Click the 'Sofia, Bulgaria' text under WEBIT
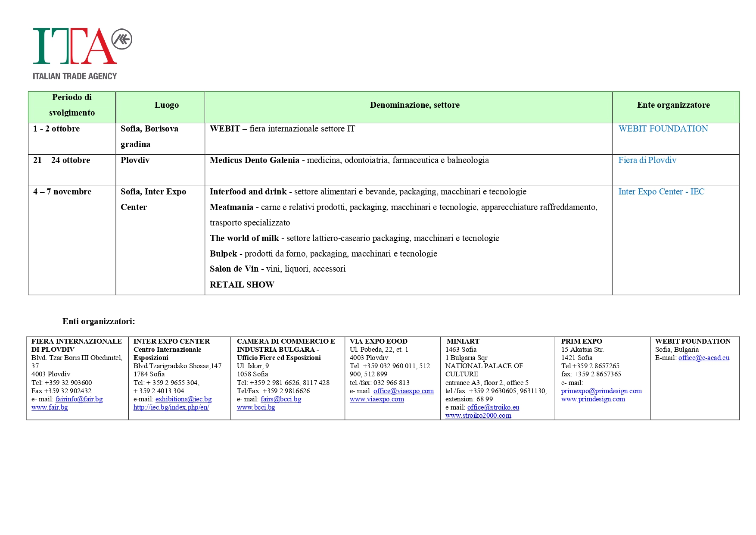The width and height of the screenshot is (756, 535). coord(677,350)
